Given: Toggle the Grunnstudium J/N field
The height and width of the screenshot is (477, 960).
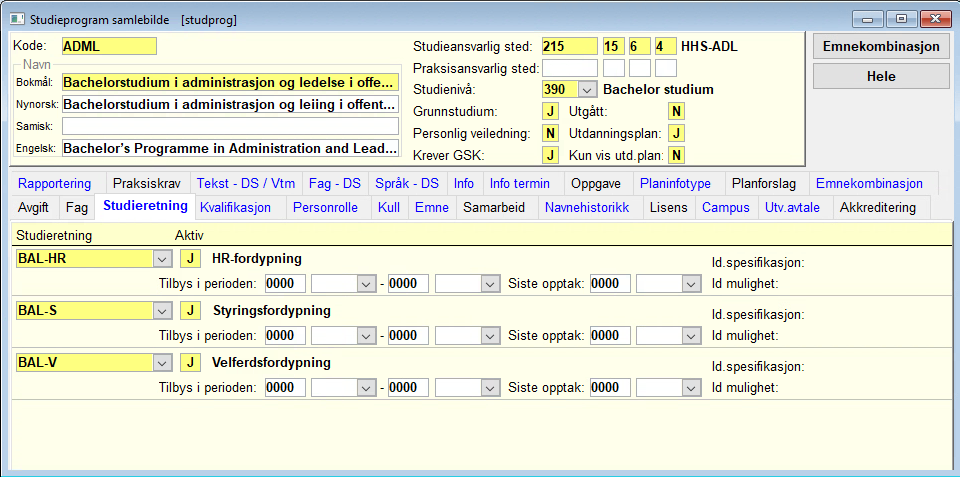Looking at the screenshot, I should pos(550,111).
